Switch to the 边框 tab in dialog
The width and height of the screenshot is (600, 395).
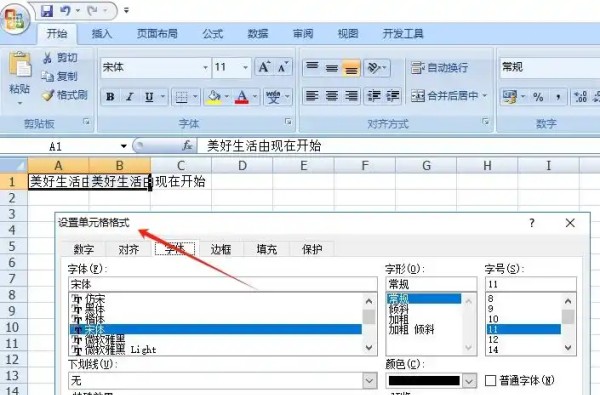[x=221, y=250]
